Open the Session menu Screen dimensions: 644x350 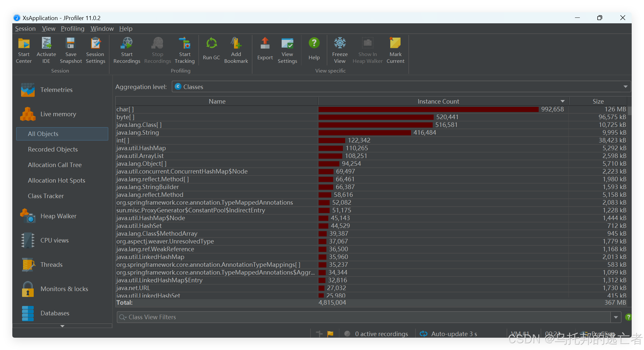(25, 28)
